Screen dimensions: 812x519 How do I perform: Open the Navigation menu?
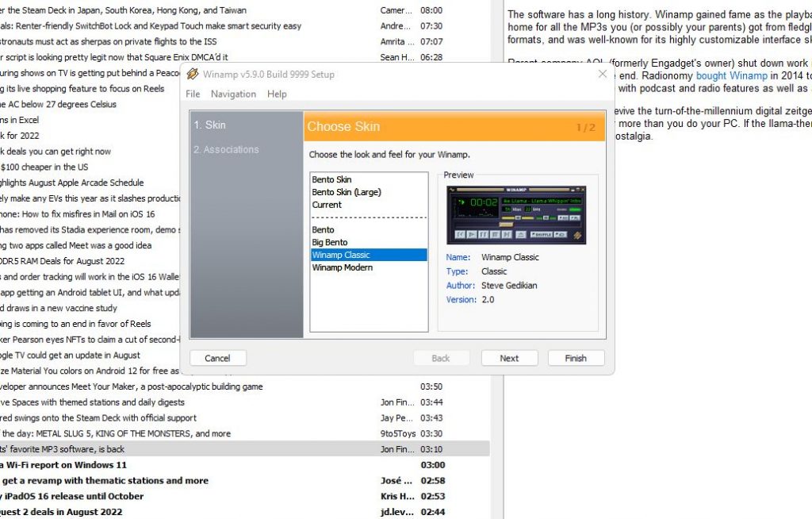click(x=233, y=94)
